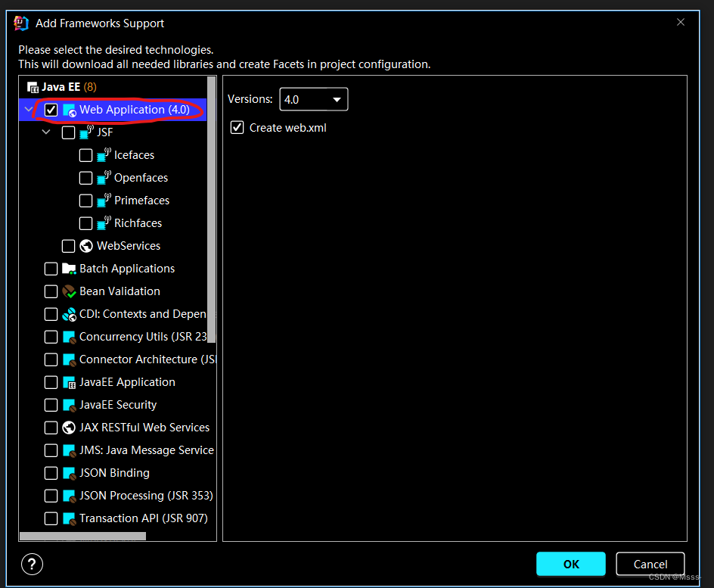The height and width of the screenshot is (588, 714).
Task: Enable the Primefaces checkbox
Action: pos(85,201)
